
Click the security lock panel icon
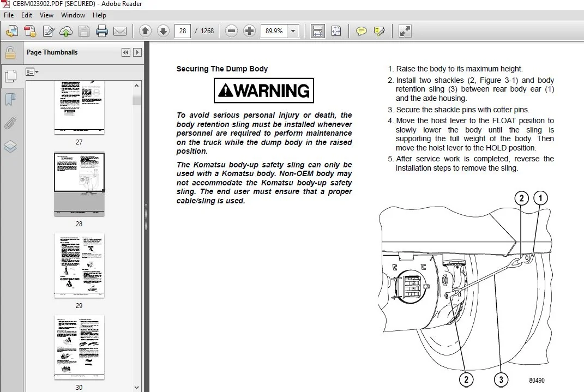[10, 53]
